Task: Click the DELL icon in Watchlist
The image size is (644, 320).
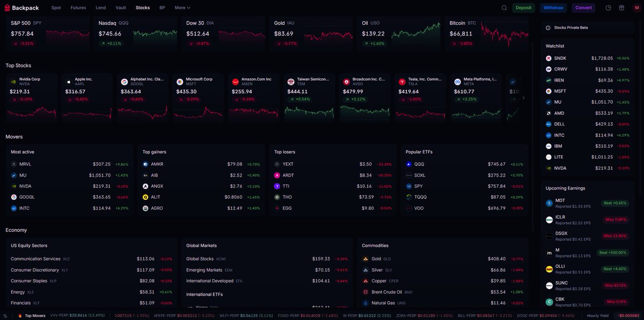Action: [x=549, y=124]
